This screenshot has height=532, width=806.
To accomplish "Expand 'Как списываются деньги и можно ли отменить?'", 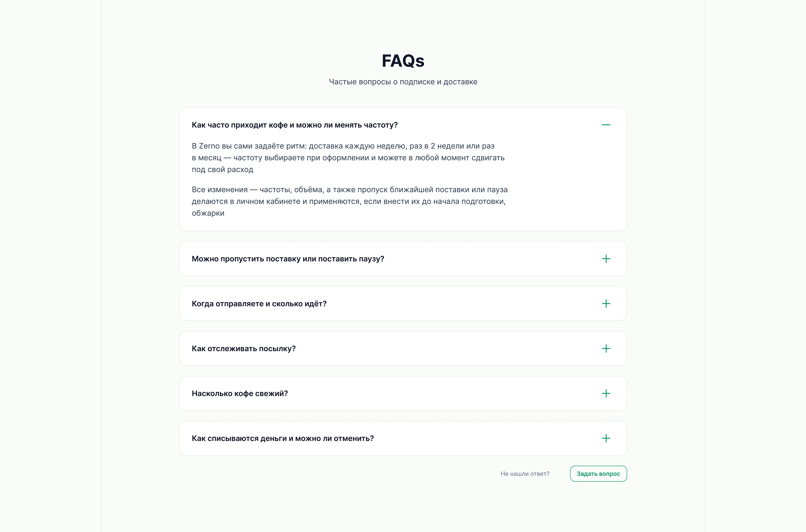I will [283, 438].
